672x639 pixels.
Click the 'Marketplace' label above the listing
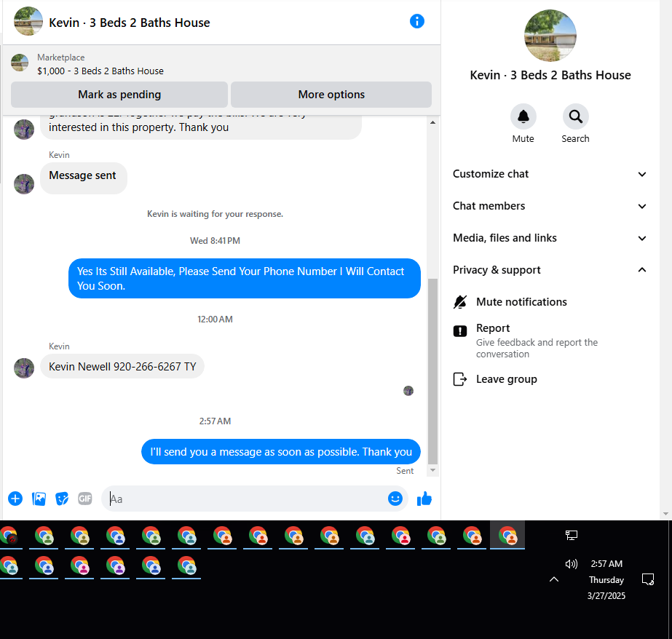pyautogui.click(x=61, y=57)
